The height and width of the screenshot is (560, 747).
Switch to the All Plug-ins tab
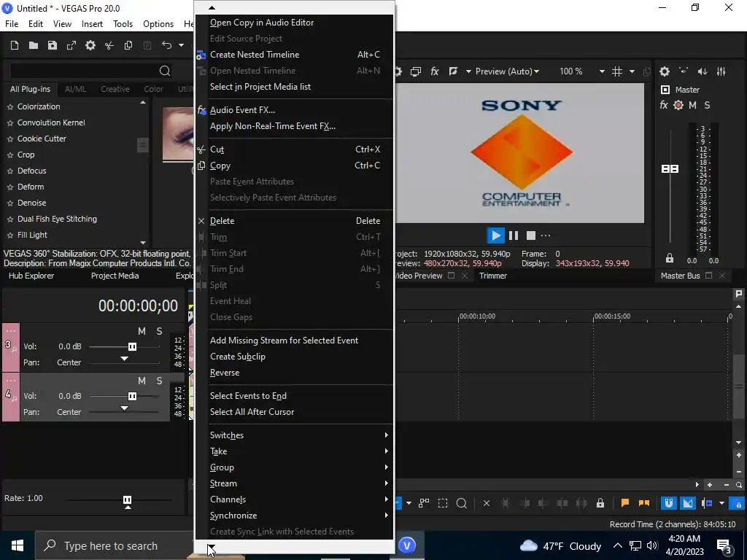[x=30, y=89]
